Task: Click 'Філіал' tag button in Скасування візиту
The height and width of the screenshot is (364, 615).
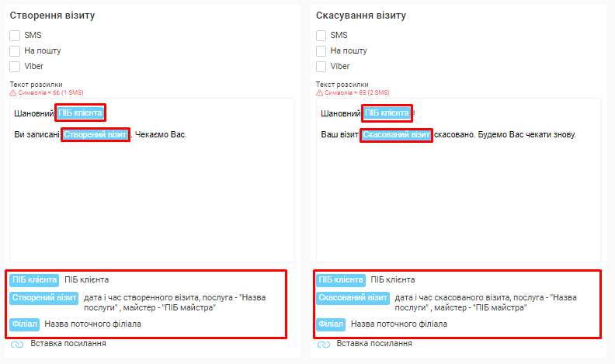Action: pos(330,324)
